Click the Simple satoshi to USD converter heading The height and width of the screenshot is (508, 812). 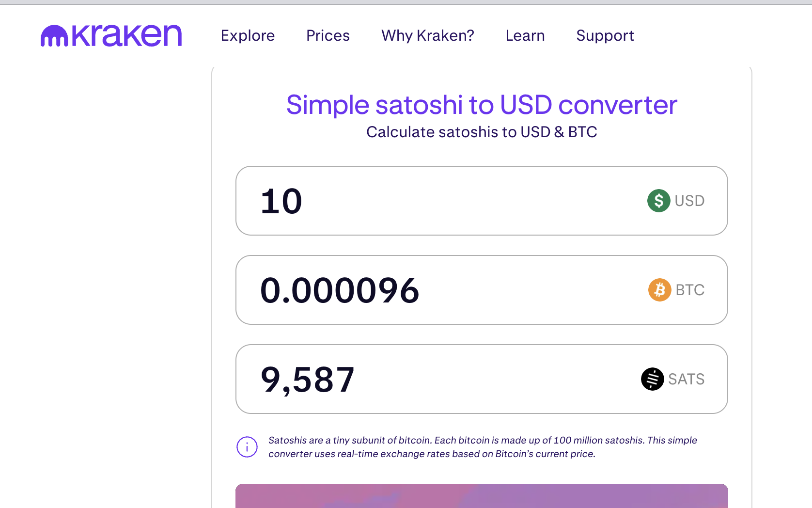pos(482,105)
